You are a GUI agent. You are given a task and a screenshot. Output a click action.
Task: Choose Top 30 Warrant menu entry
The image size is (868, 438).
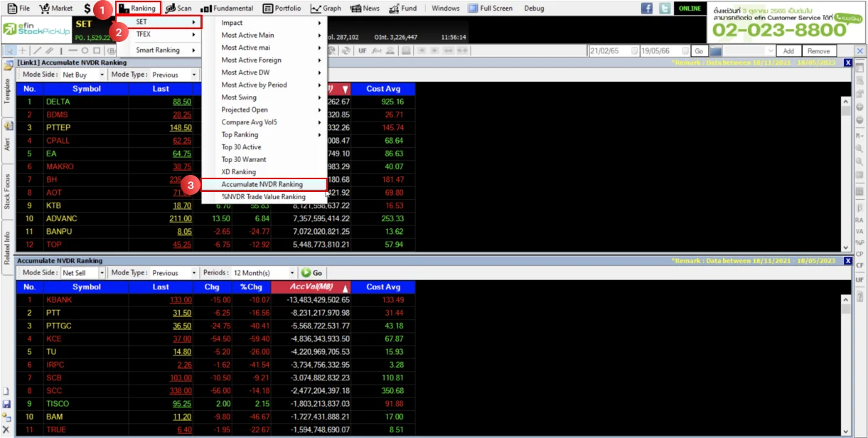point(264,159)
